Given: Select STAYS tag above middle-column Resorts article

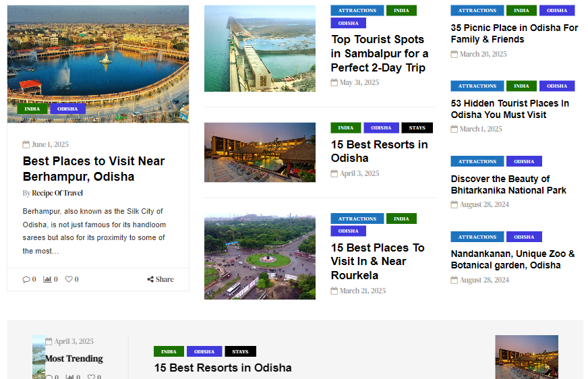Looking at the screenshot, I should tap(417, 128).
